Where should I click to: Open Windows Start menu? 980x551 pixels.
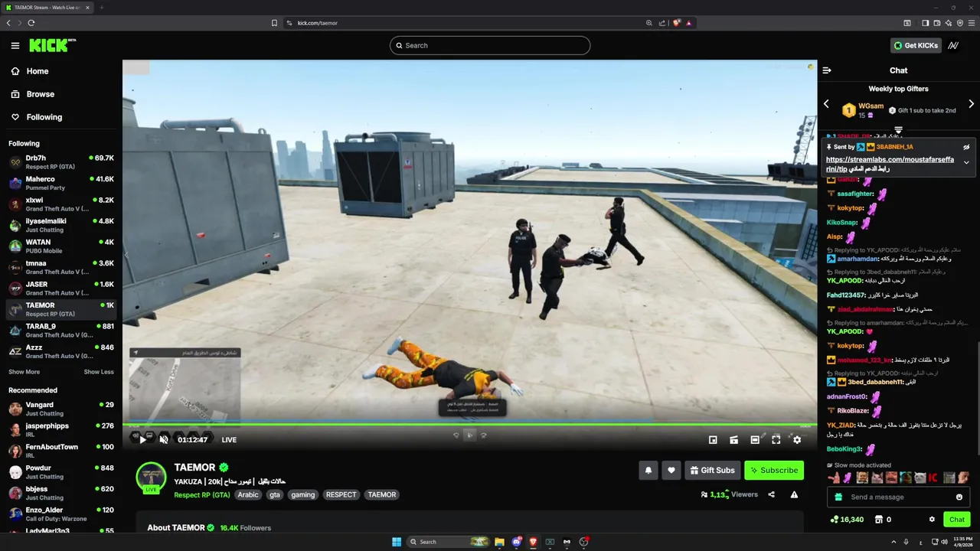tap(397, 542)
